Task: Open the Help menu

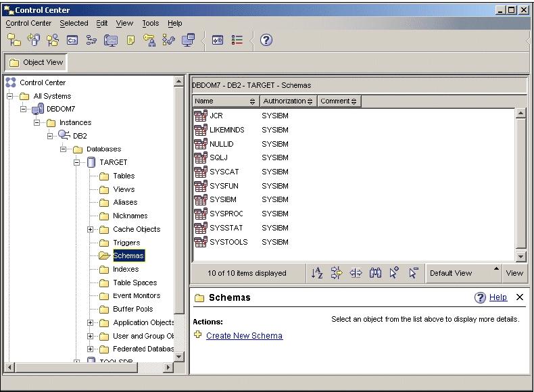Action: (x=174, y=23)
